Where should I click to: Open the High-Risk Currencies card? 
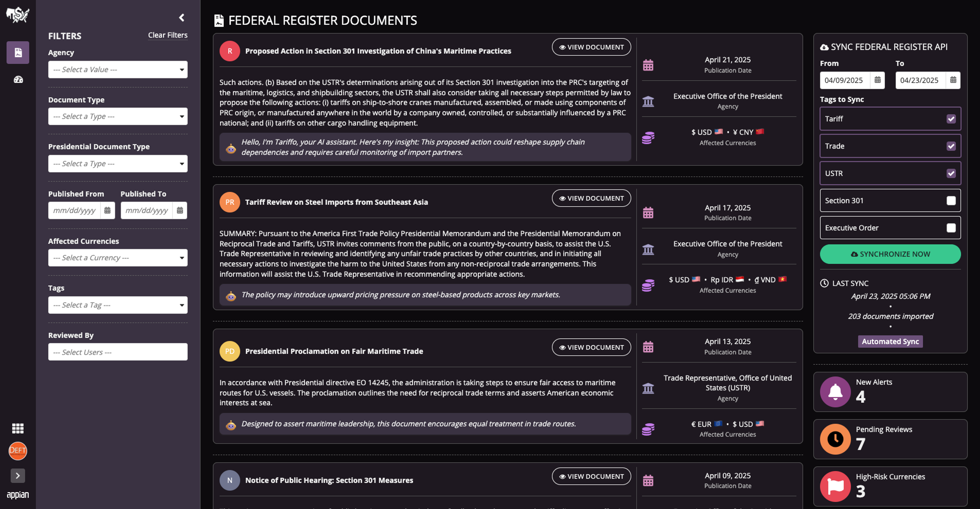890,487
